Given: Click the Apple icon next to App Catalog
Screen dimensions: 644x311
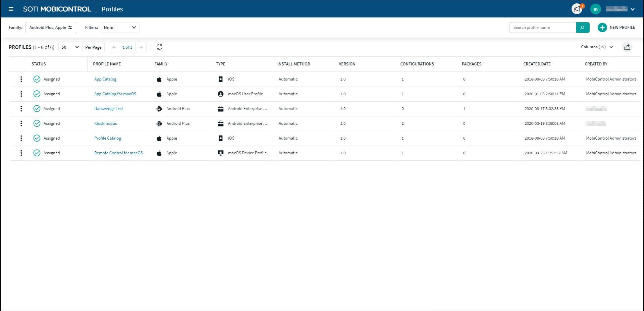Looking at the screenshot, I should click(159, 79).
